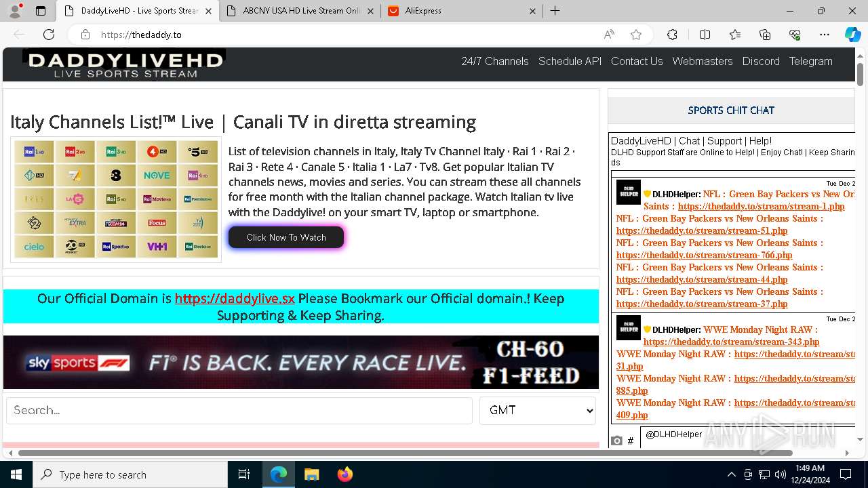868x488 pixels.
Task: Open the daddylive.sx official domain link
Action: tap(235, 298)
